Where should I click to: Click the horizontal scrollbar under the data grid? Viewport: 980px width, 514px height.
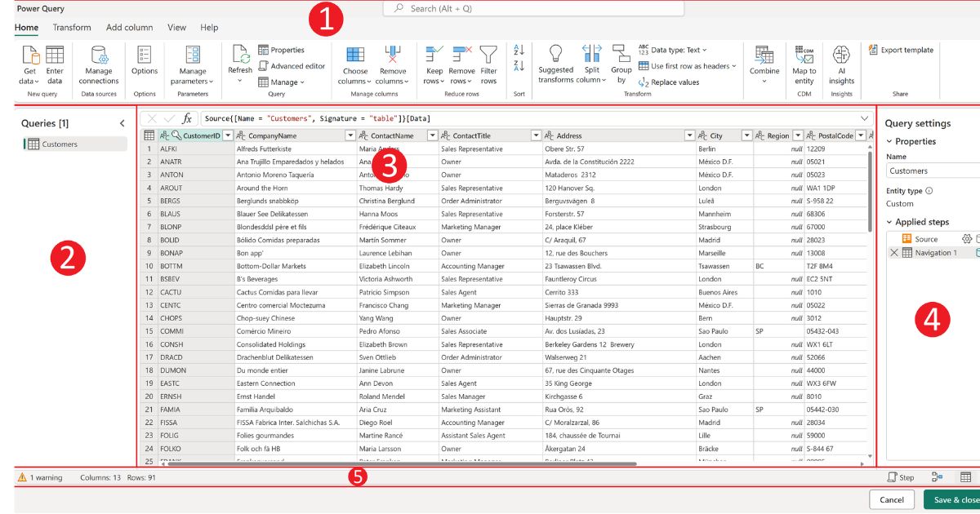pos(402,463)
